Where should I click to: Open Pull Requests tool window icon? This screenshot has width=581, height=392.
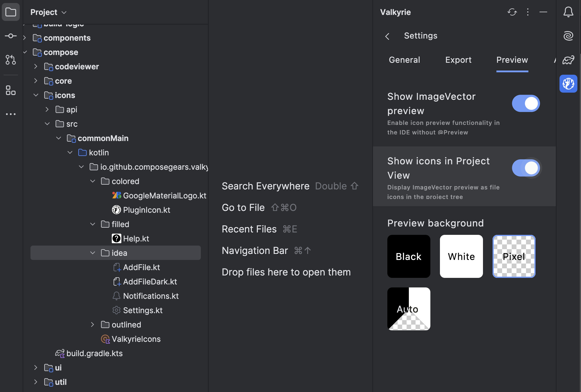coord(11,60)
